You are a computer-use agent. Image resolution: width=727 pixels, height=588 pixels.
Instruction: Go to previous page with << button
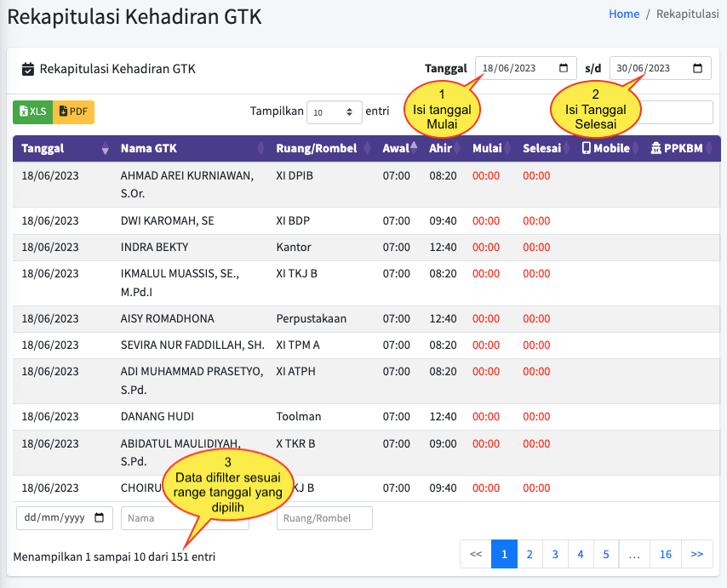(x=476, y=554)
